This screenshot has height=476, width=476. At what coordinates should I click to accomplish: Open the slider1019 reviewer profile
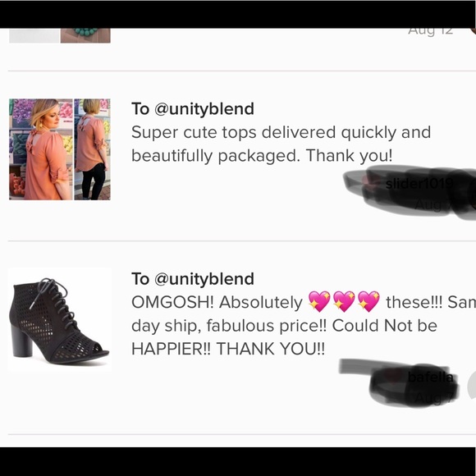[x=419, y=183]
